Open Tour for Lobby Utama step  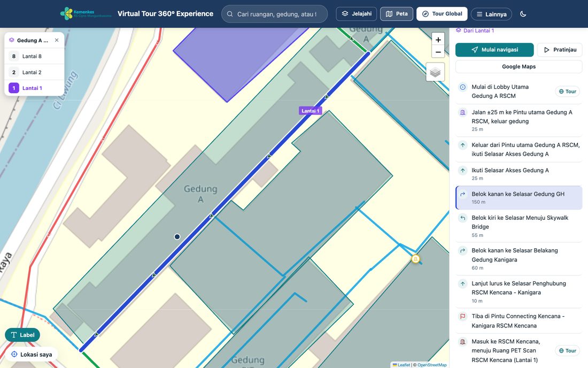[567, 91]
